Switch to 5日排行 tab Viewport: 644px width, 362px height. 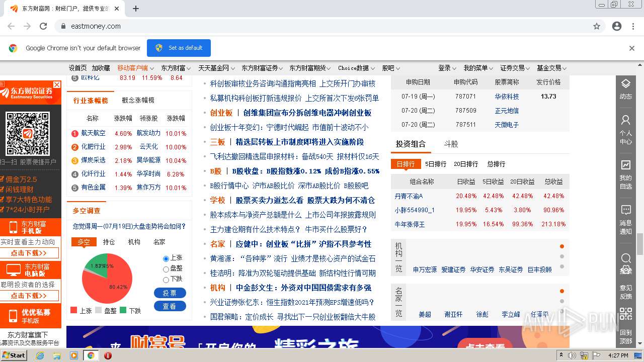436,164
